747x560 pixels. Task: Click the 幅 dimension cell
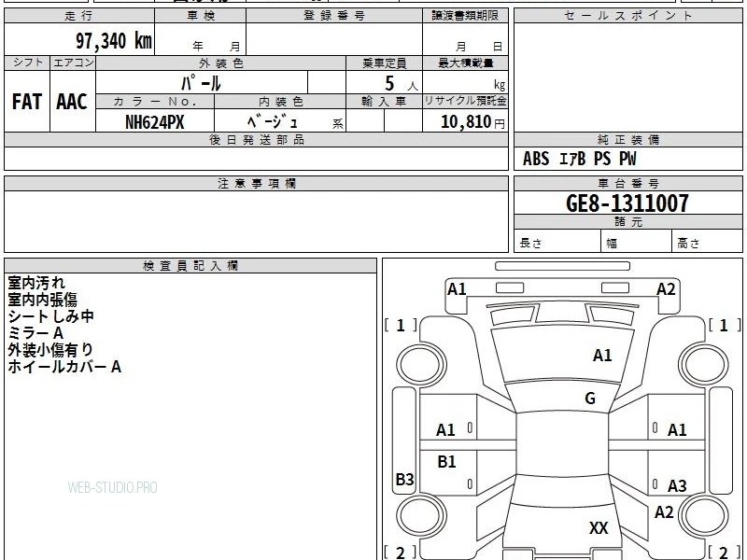click(x=637, y=242)
